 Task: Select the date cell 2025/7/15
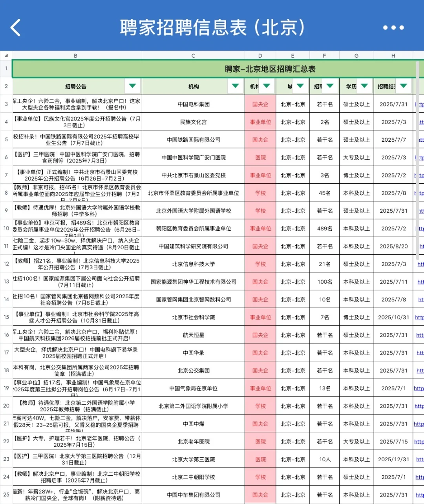click(x=393, y=442)
